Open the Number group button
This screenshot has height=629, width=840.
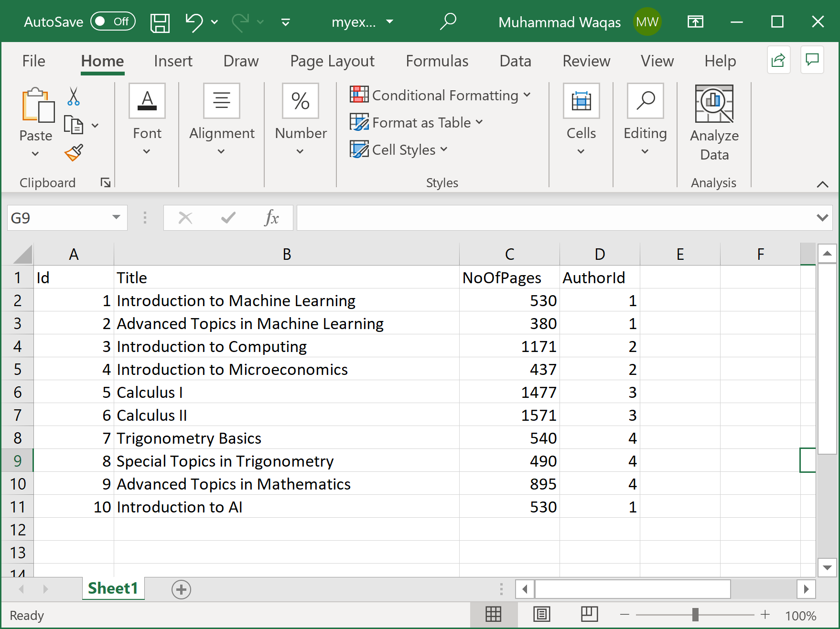pyautogui.click(x=301, y=119)
